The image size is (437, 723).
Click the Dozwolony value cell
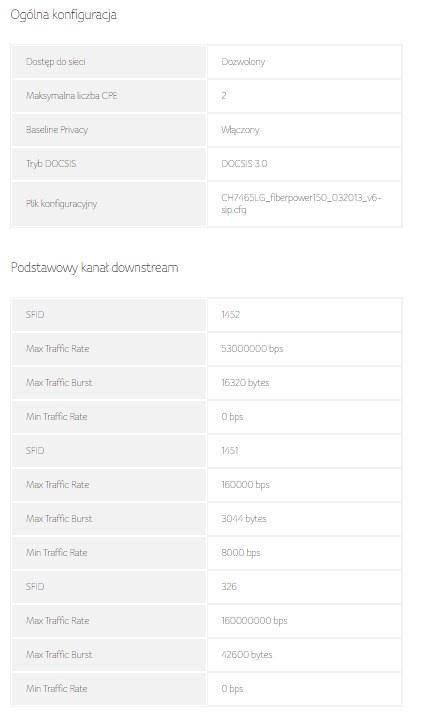pyautogui.click(x=304, y=62)
